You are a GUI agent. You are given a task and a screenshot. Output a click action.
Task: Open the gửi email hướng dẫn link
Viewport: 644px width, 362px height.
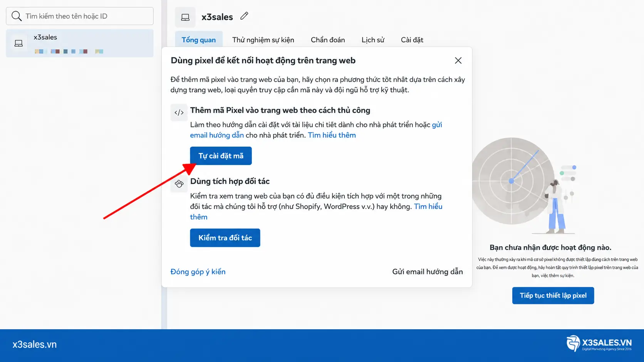click(x=217, y=135)
